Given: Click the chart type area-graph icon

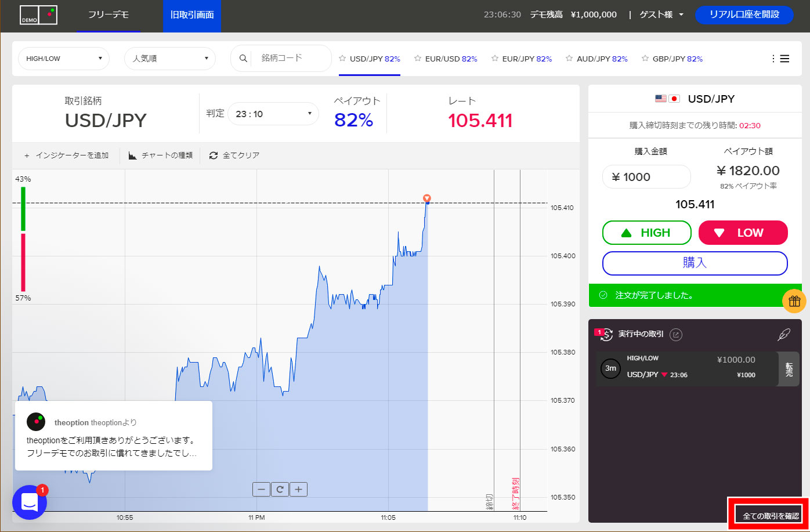Looking at the screenshot, I should point(132,155).
